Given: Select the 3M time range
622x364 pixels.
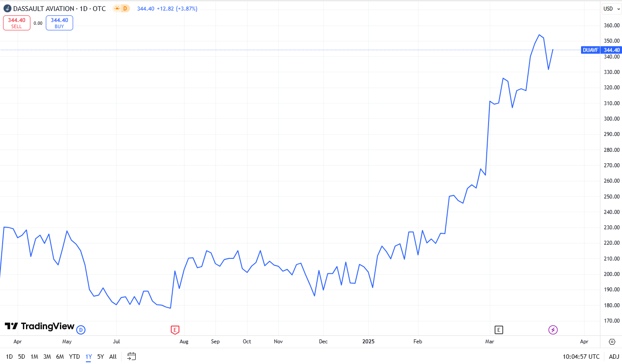Looking at the screenshot, I should pyautogui.click(x=47, y=357).
